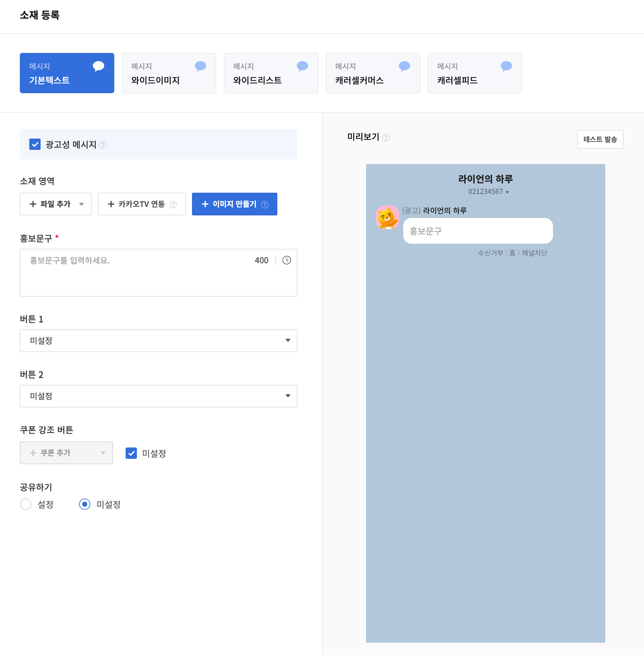Open the 쿠폰 추가 dropdown

(66, 453)
